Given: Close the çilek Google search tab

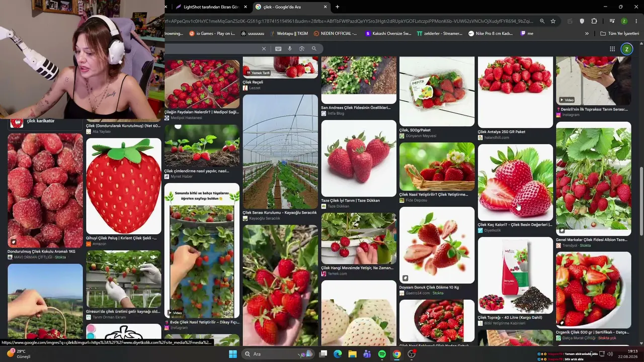Looking at the screenshot, I should [326, 7].
